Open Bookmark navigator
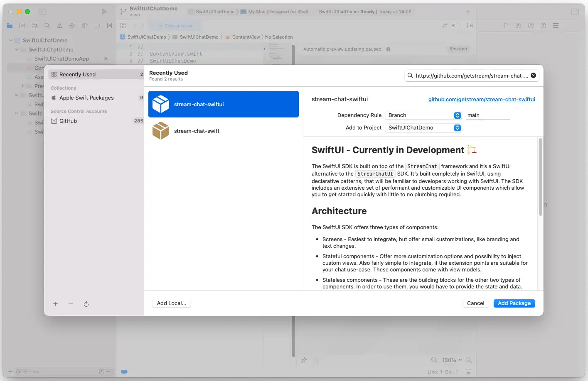 coord(34,26)
